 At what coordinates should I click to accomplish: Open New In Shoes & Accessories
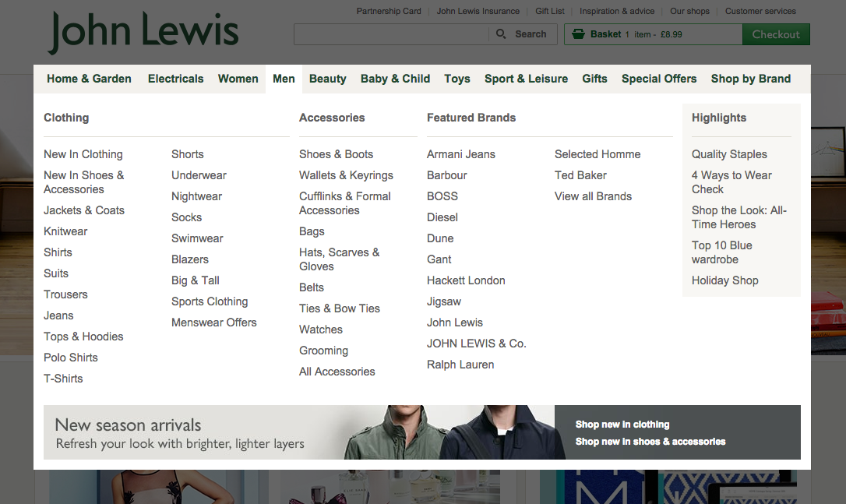pyautogui.click(x=83, y=182)
